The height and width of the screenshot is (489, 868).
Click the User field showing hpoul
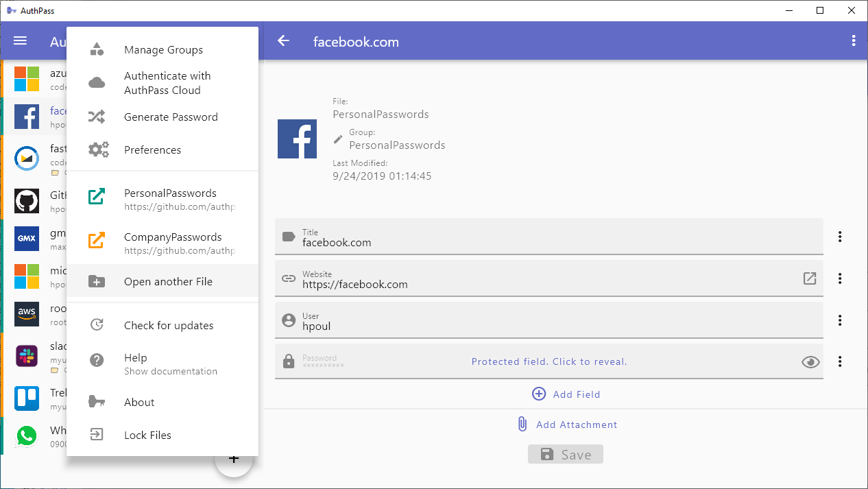click(x=548, y=320)
